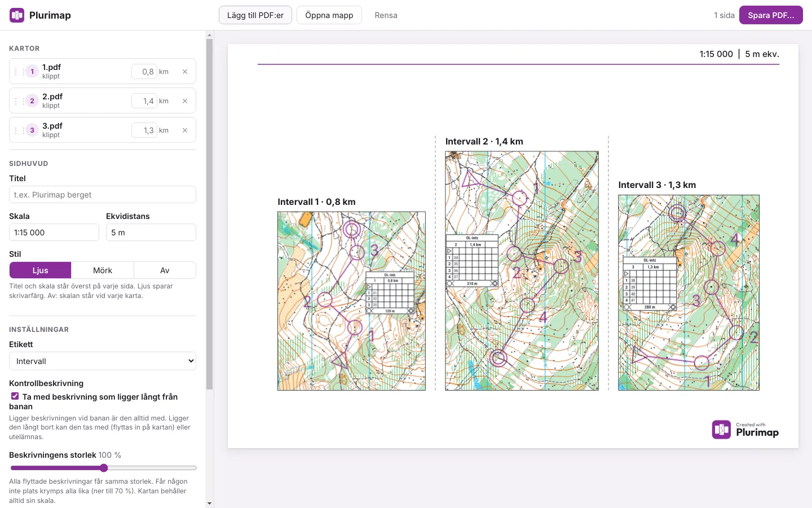Click the Intervall 3 map thumbnail
812x508 pixels.
(x=689, y=292)
